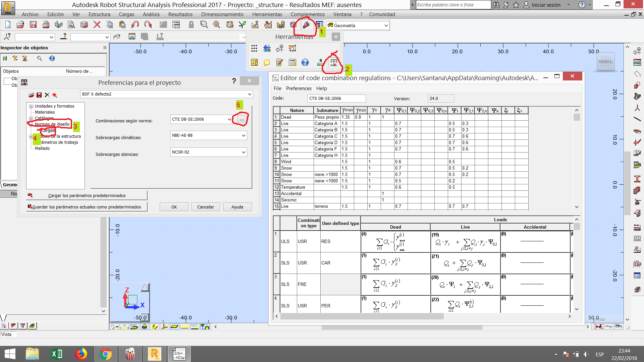Toggle node numbers display at view bottom
The image size is (644, 362).
114,326
